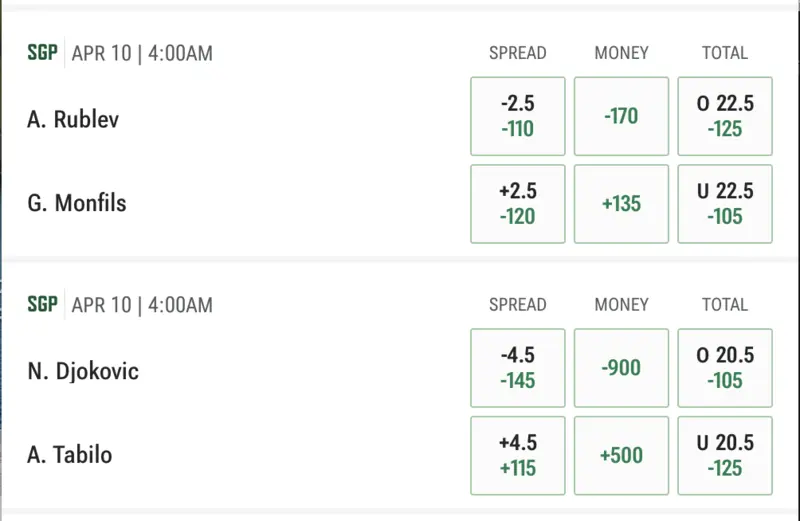Select Djokovic -4.5 spread bet
The image size is (800, 521).
click(x=518, y=369)
